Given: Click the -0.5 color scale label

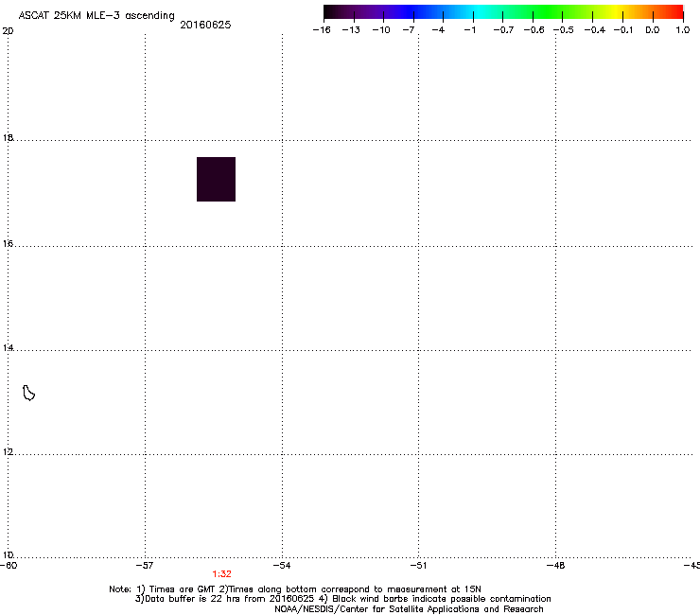Looking at the screenshot, I should [x=564, y=30].
